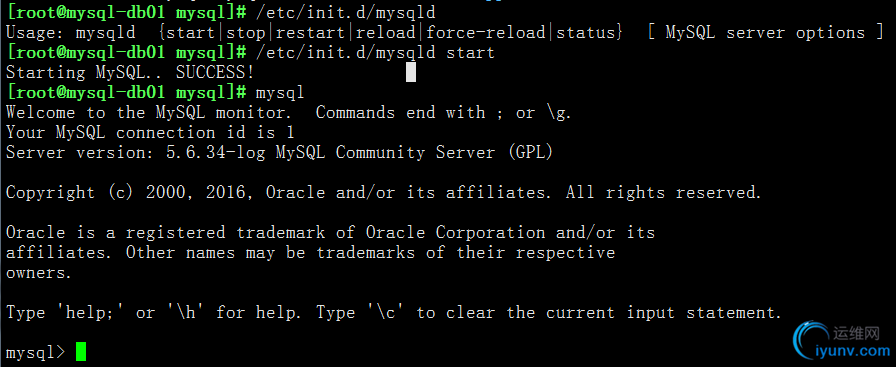Click the 'mysql' command on the third prompt
This screenshot has width=896, height=367.
[280, 93]
